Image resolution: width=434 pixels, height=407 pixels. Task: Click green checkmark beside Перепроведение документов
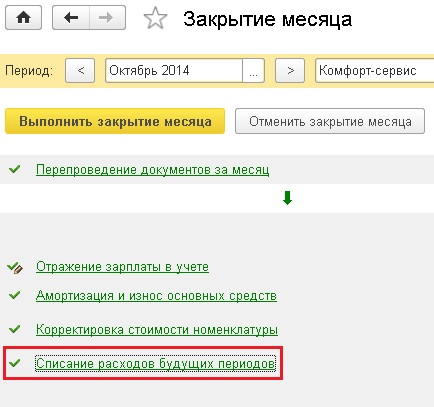pos(15,169)
